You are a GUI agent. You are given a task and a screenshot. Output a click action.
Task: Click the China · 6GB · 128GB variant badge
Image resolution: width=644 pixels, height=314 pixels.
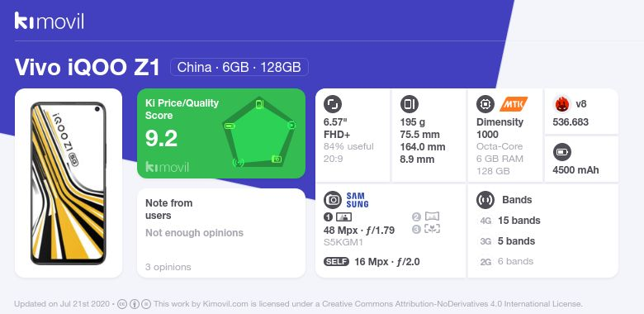click(239, 67)
